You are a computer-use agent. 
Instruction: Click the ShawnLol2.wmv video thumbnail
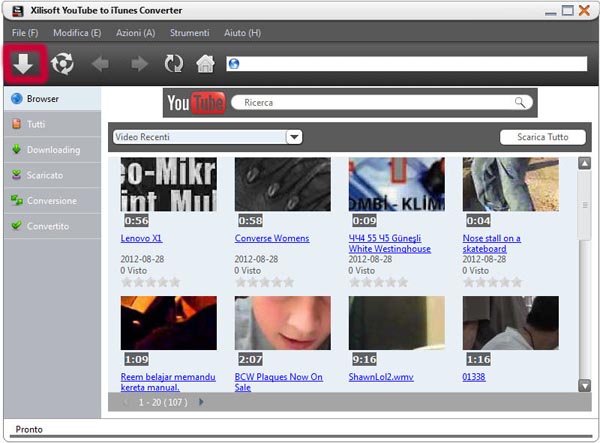pos(396,323)
